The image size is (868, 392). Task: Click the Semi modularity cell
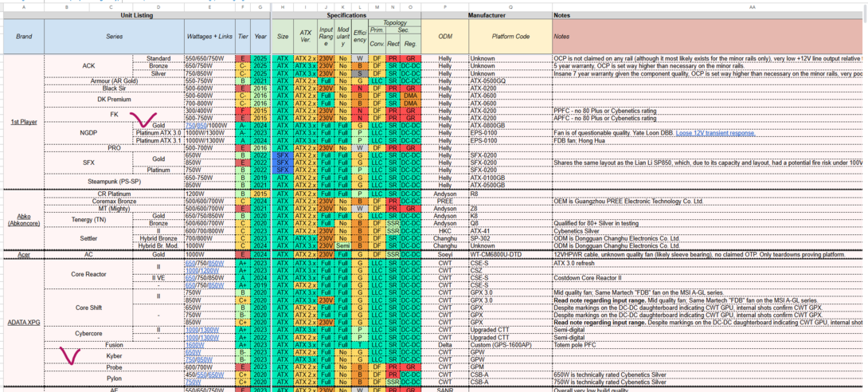click(342, 246)
